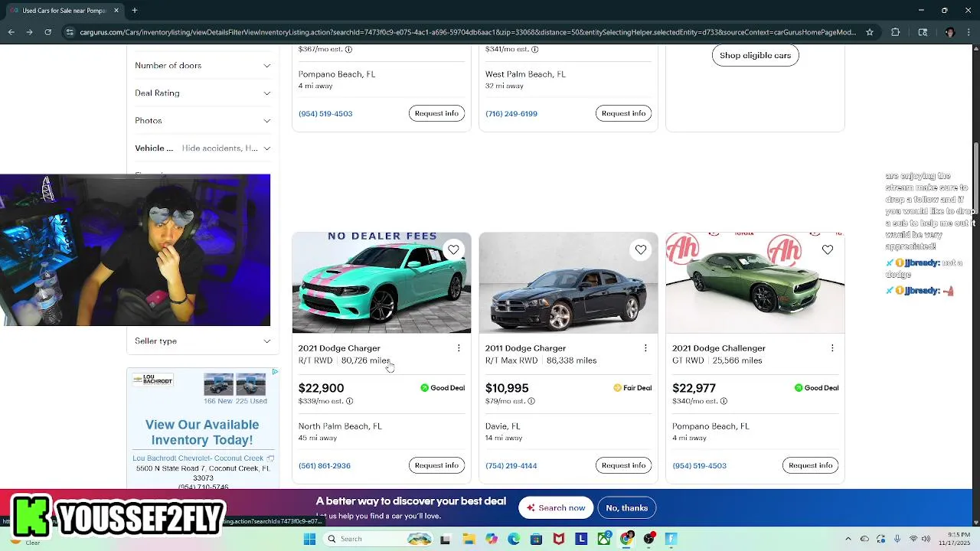Open a new browser tab with plus icon
Viewport: 980px width, 551px height.
(134, 11)
